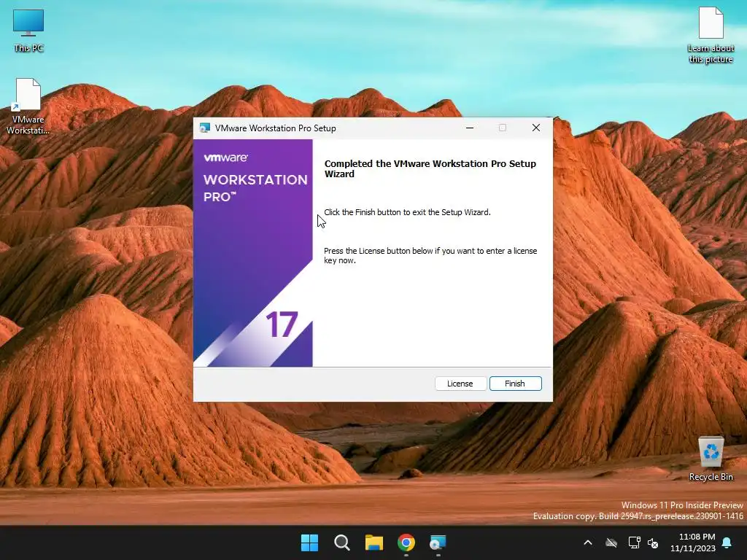Open File Explorer from taskbar

(374, 542)
